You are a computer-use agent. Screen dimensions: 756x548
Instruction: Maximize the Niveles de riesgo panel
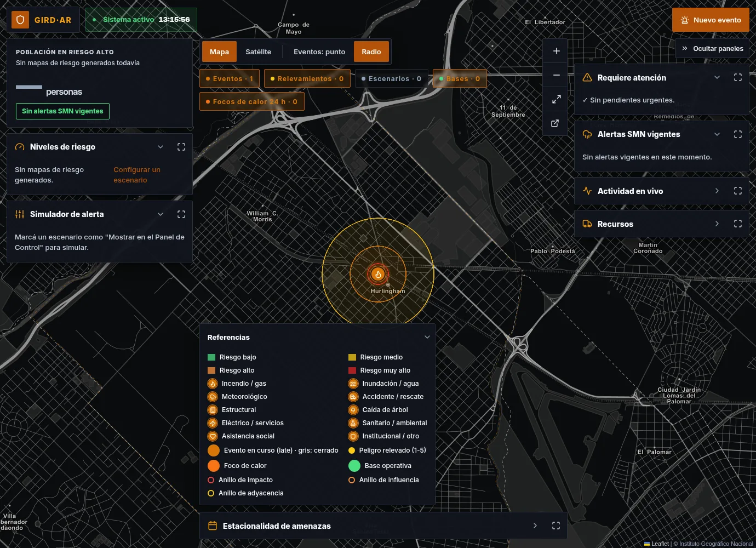181,147
